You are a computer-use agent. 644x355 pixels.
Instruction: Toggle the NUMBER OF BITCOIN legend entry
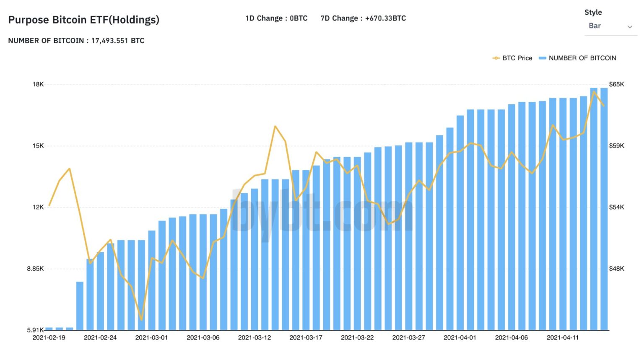coord(577,58)
